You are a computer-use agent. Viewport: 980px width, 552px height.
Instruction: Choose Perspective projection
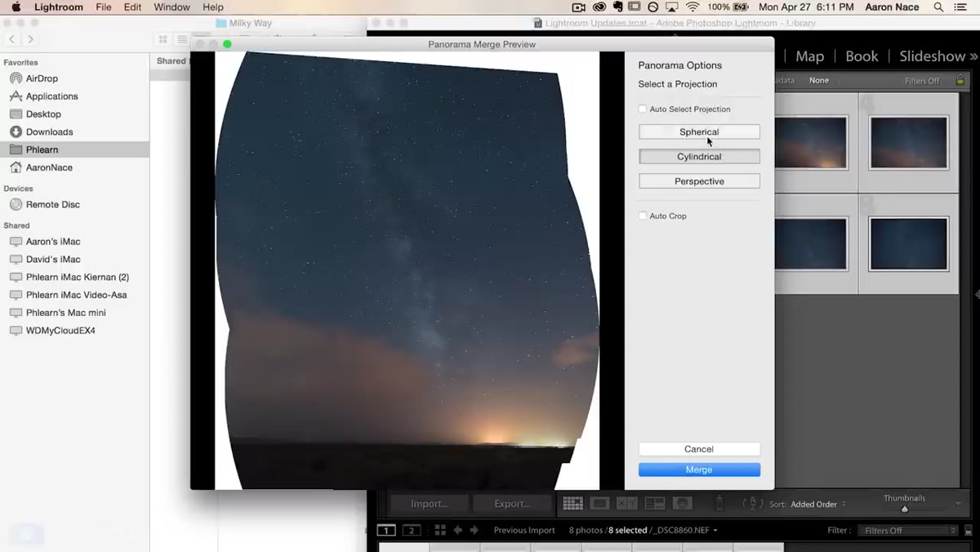tap(699, 181)
